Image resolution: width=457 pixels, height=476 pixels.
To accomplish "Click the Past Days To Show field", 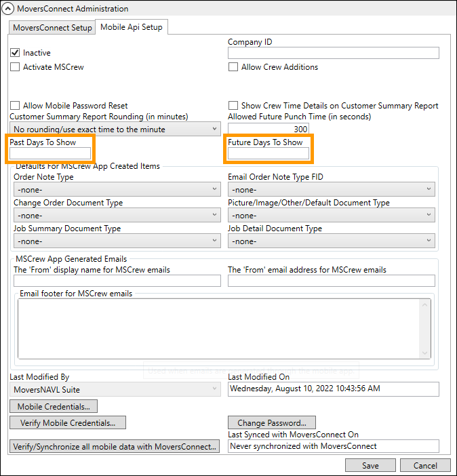I will point(51,154).
